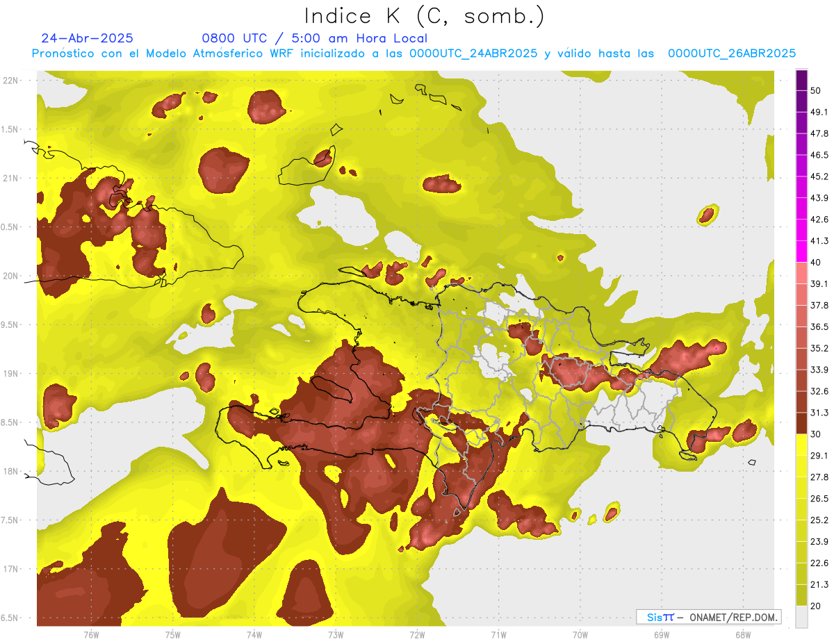This screenshot has height=644, width=834.
Task: Click the colorbar value '33.9'
Action: (x=819, y=370)
